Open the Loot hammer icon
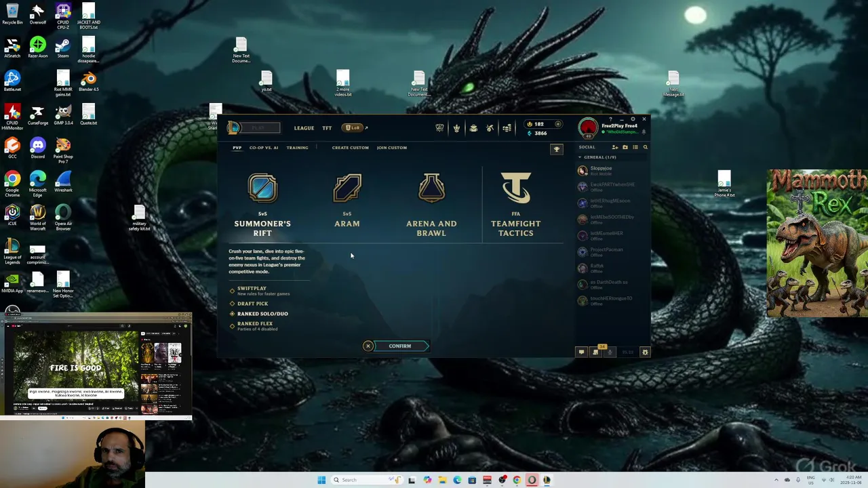Screen dimensions: 868x488 [x=490, y=127]
